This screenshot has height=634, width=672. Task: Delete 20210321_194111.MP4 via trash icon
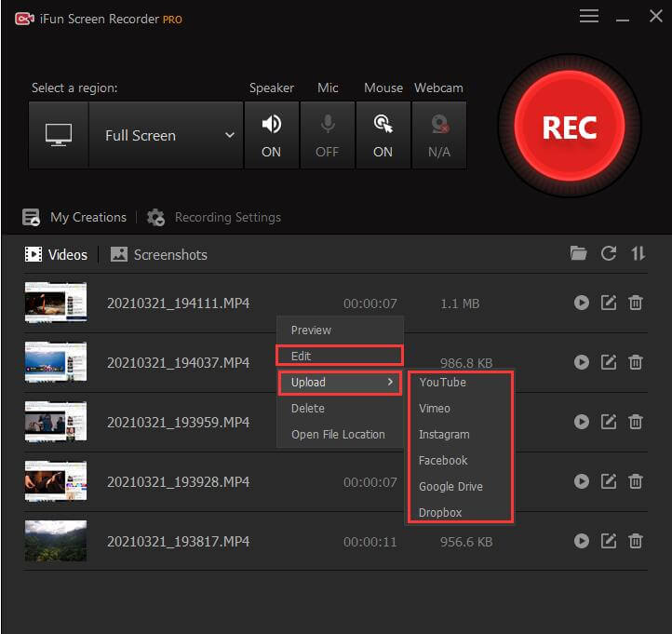635,303
